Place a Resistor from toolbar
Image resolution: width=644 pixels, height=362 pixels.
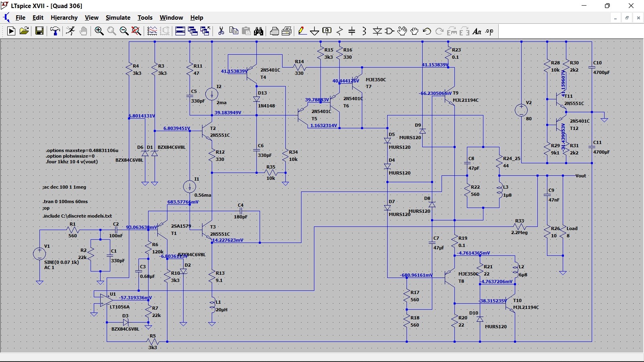(340, 31)
